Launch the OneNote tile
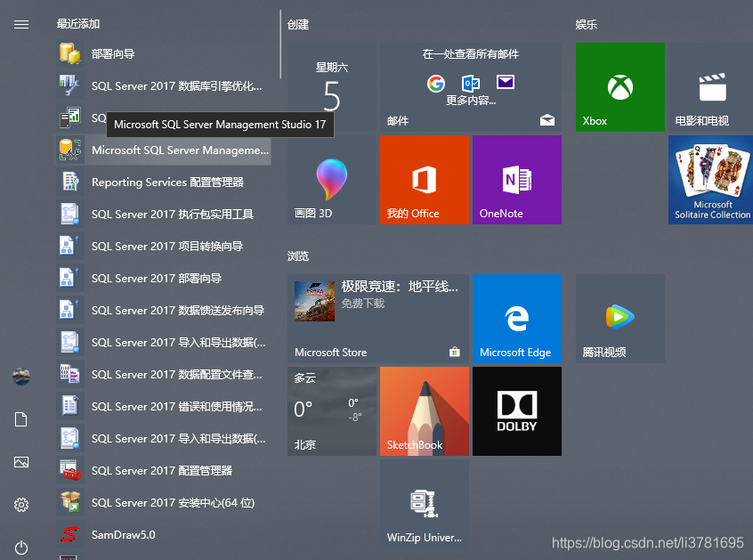The width and height of the screenshot is (753, 560). point(517,180)
